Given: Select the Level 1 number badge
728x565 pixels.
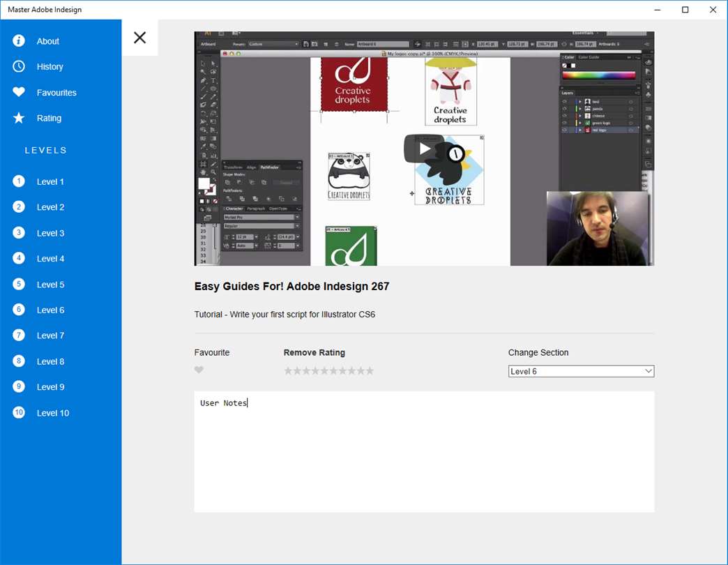Looking at the screenshot, I should pos(19,181).
